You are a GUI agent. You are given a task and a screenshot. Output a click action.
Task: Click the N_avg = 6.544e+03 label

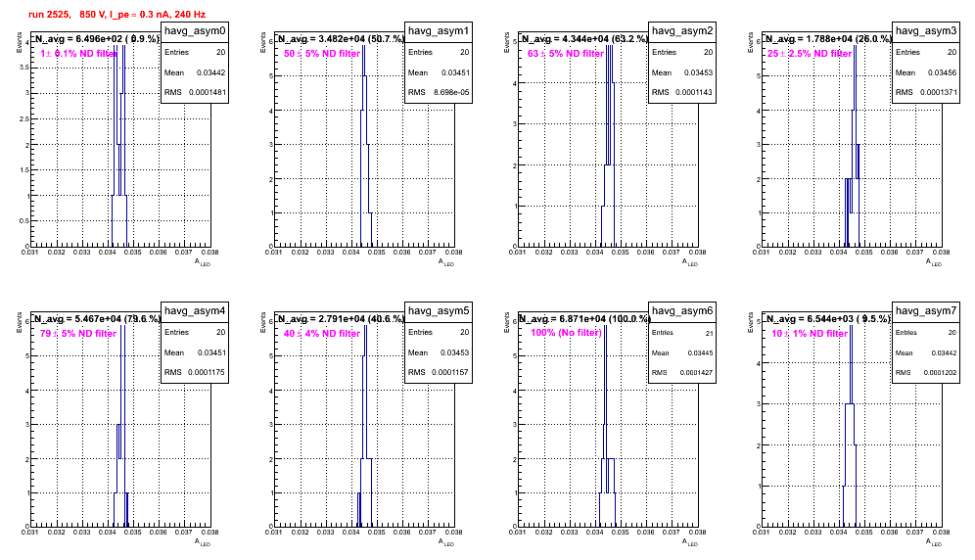click(x=828, y=318)
